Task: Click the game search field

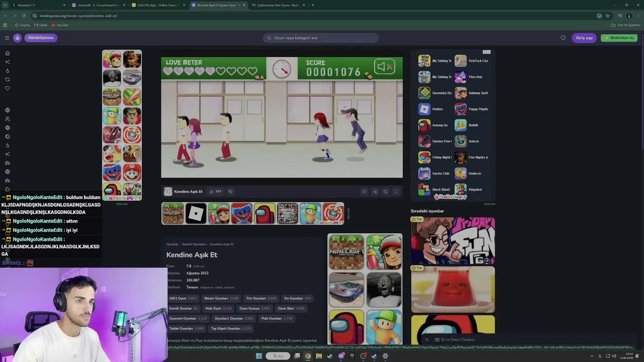Action: tap(320, 38)
